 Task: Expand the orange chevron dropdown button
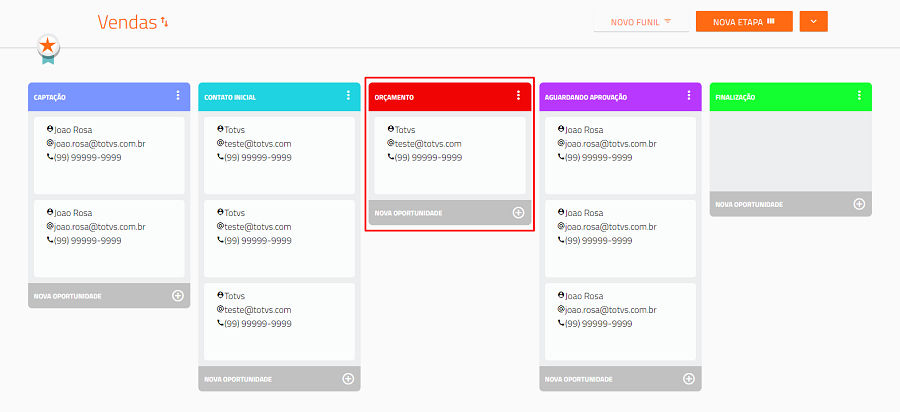click(x=813, y=21)
